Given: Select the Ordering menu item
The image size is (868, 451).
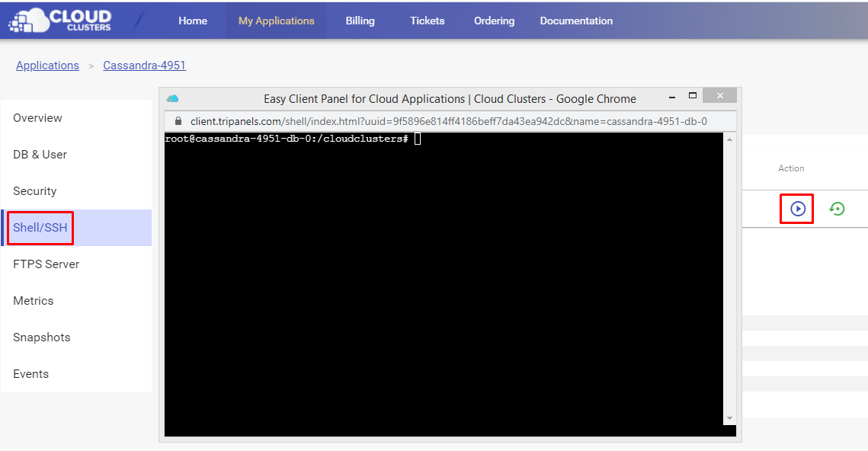Looking at the screenshot, I should [x=494, y=21].
